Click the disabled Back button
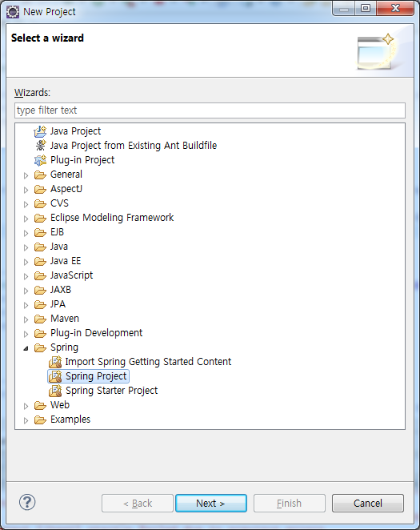The width and height of the screenshot is (420, 530). (138, 504)
